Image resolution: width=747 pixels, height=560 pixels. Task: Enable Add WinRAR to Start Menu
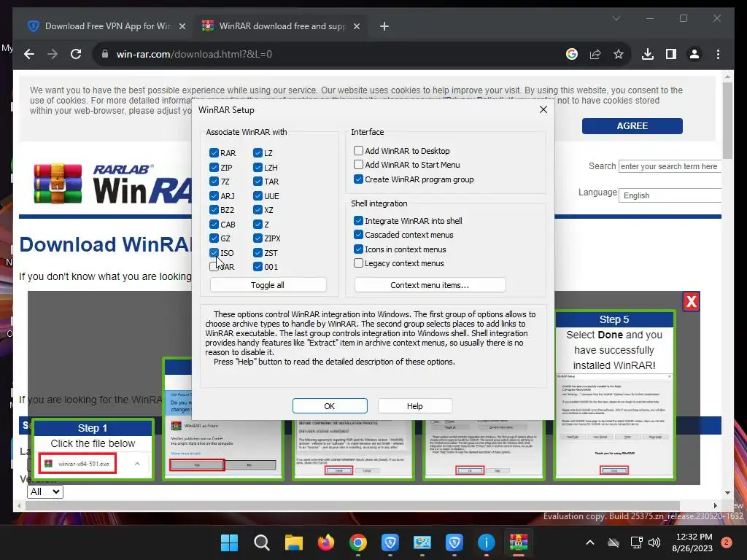358,165
